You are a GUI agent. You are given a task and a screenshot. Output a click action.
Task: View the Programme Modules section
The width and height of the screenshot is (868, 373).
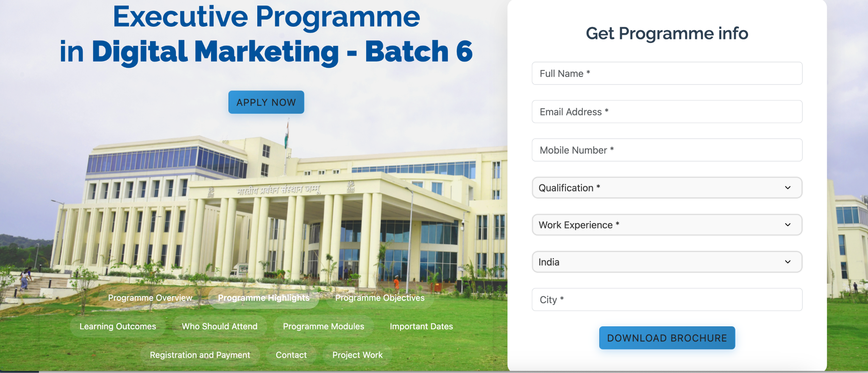[x=323, y=326]
